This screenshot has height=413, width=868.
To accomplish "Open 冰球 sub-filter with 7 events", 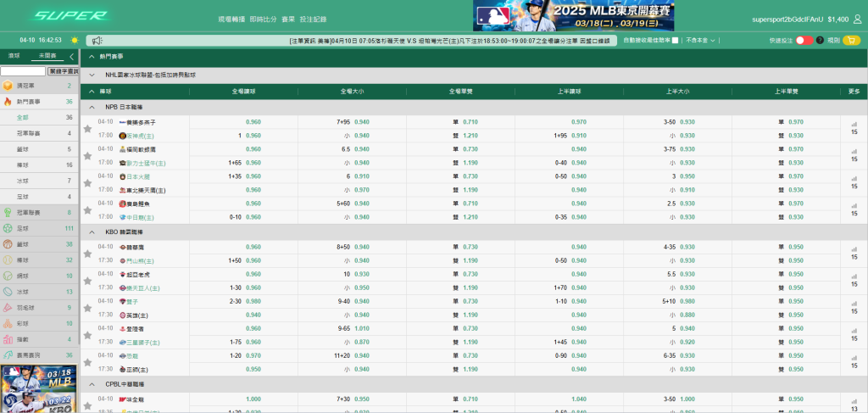I will click(39, 181).
